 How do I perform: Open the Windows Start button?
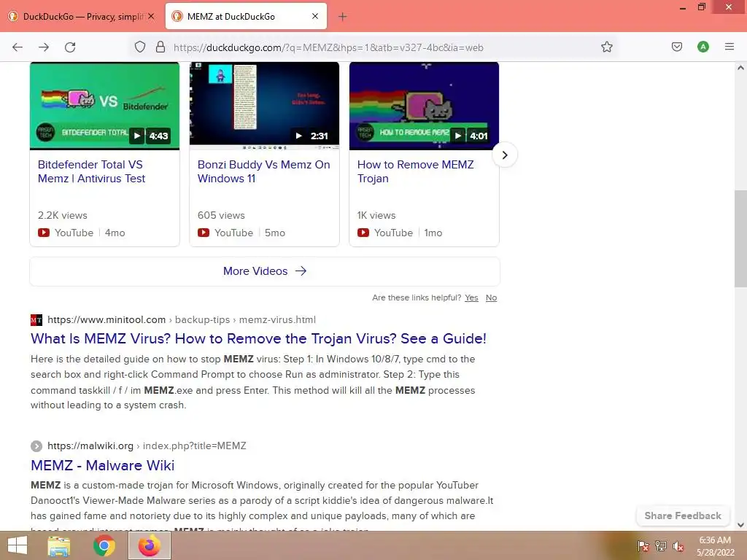18,545
